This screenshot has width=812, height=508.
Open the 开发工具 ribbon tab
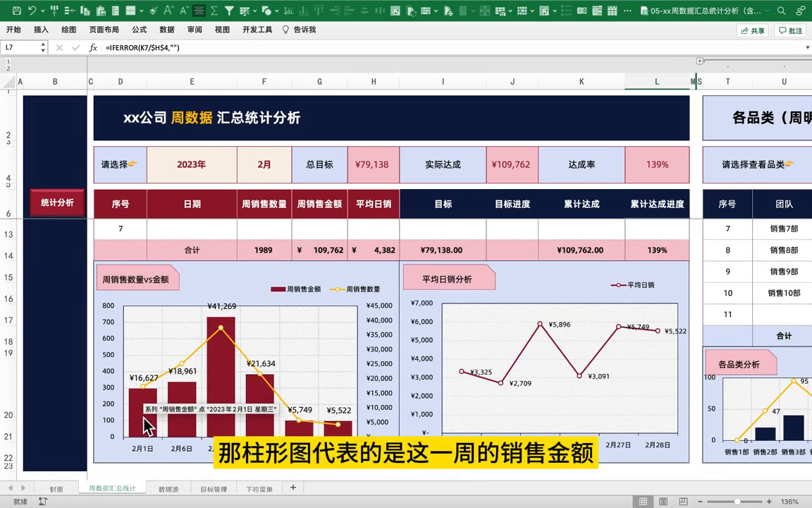257,30
